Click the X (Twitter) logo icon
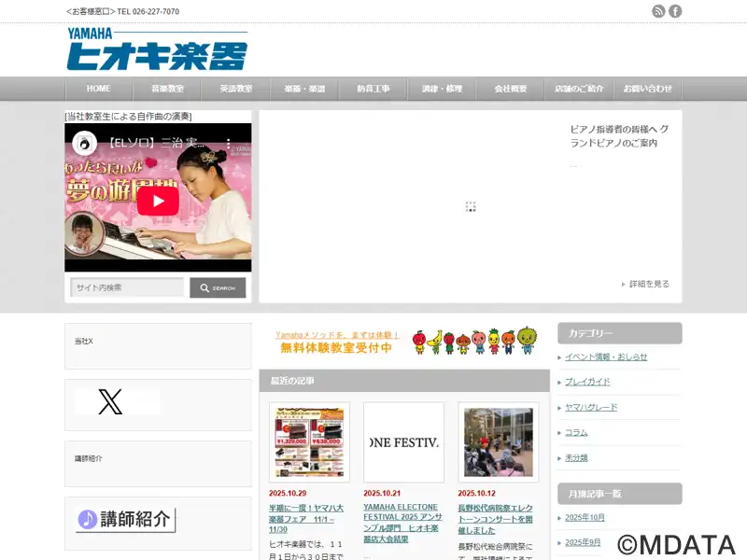The image size is (747, 560). [x=110, y=401]
